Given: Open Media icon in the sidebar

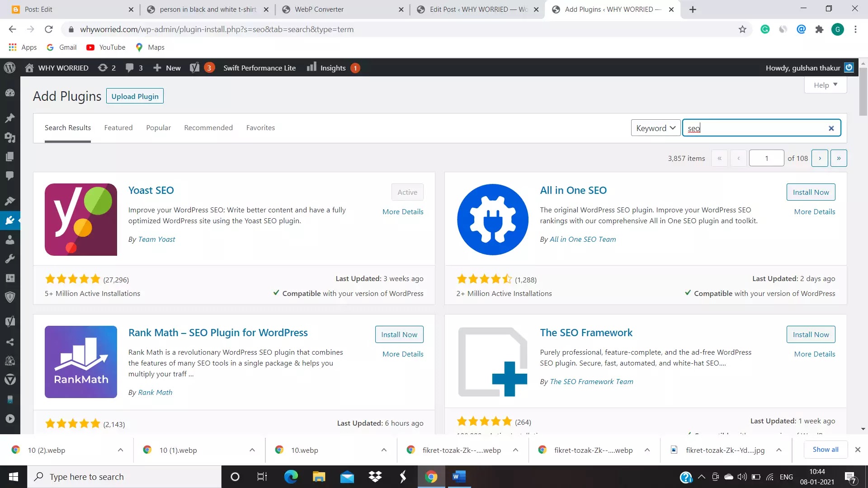Looking at the screenshot, I should (x=10, y=137).
